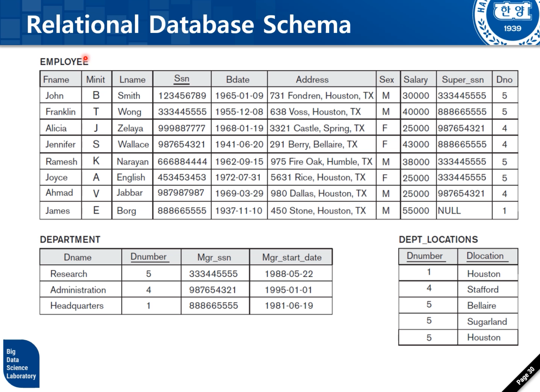Viewport: 540px width, 392px height.
Task: Click the Super_ssn column header
Action: tap(463, 80)
